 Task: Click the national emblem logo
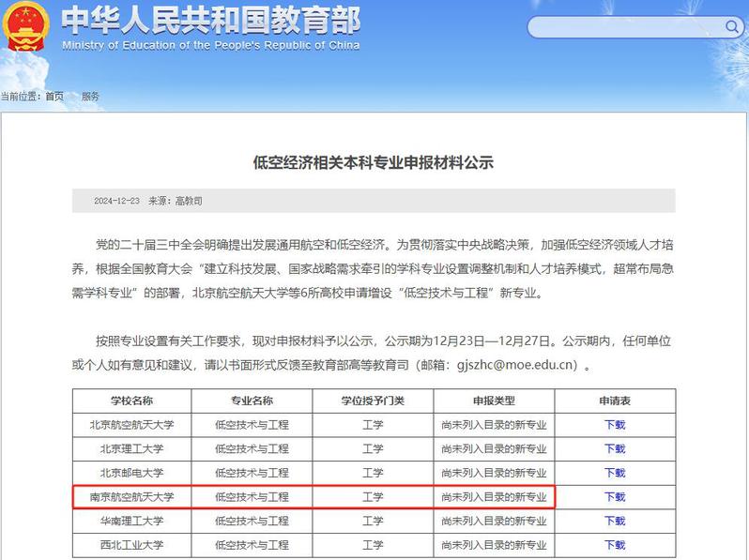(28, 28)
